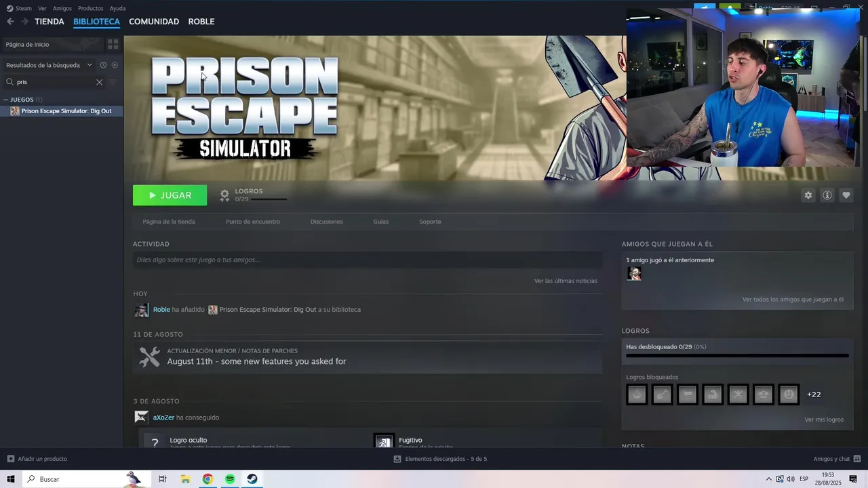
Task: Switch to the BIBLIOTECA tab
Action: pos(96,22)
